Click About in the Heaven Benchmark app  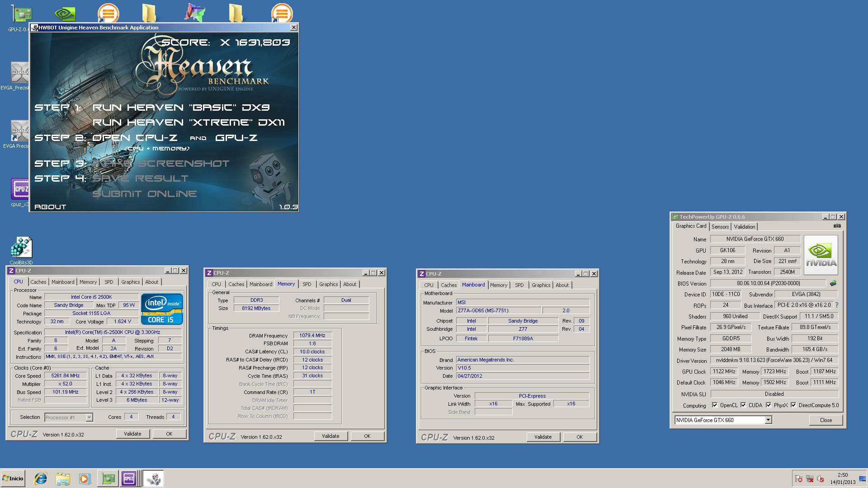[50, 207]
